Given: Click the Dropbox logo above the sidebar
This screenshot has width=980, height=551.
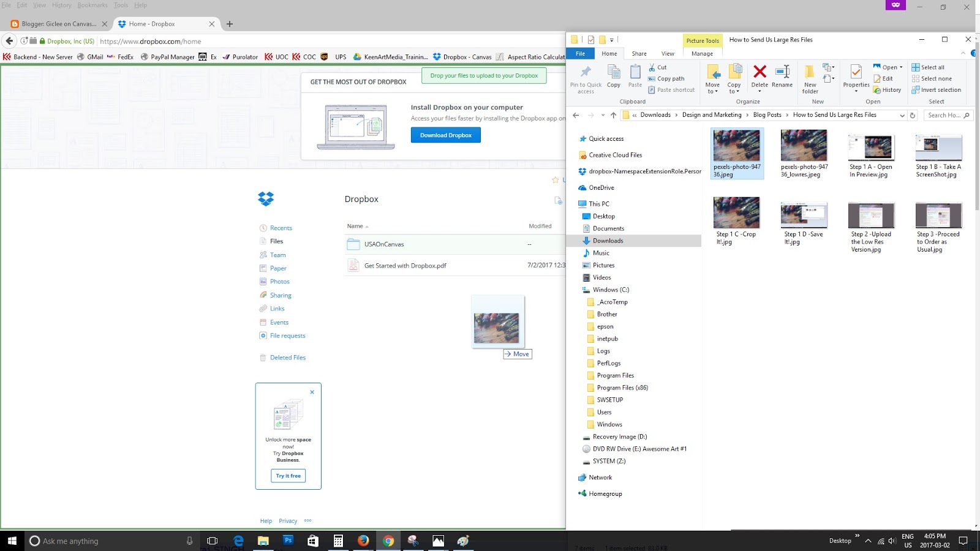Looking at the screenshot, I should [266, 198].
